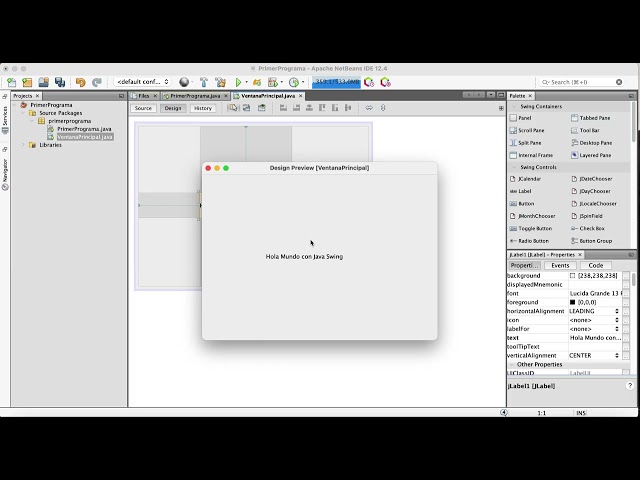Viewport: 640px width, 480px height.
Task: Click the Preview Design icon in designer toolbar
Action: pyautogui.click(x=262, y=108)
